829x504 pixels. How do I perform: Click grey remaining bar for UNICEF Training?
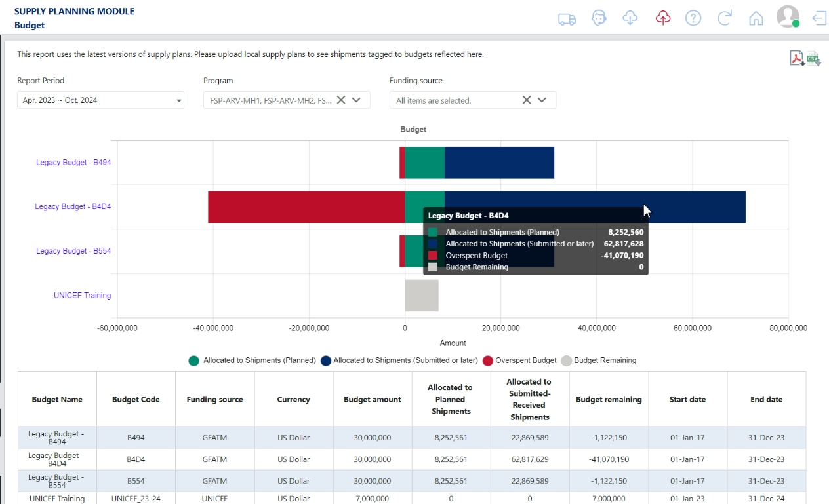[x=421, y=296]
